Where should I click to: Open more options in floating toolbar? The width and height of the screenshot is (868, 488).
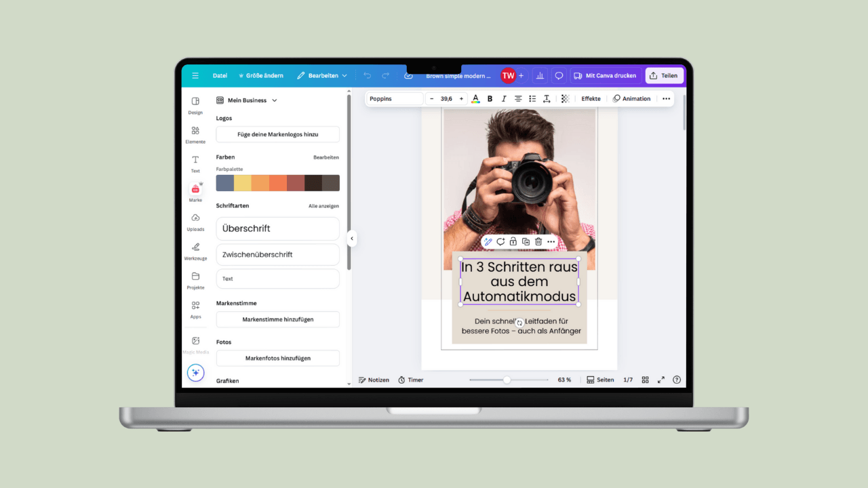click(x=551, y=242)
